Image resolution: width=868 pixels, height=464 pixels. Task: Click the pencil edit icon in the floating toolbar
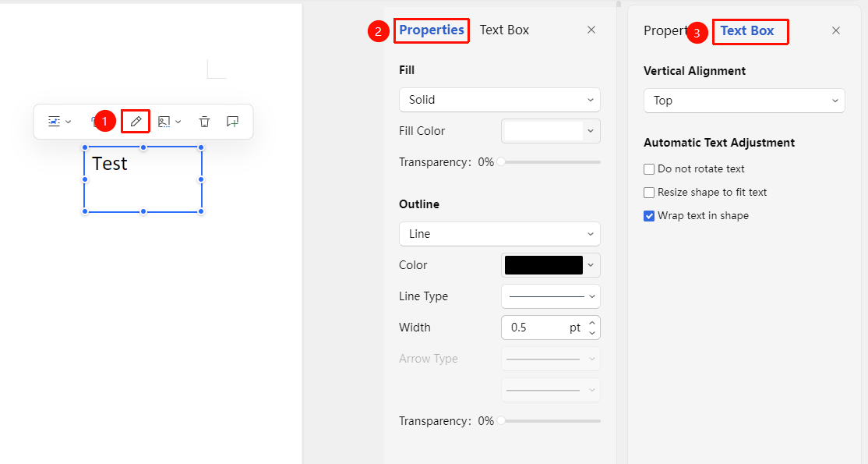[x=136, y=122]
